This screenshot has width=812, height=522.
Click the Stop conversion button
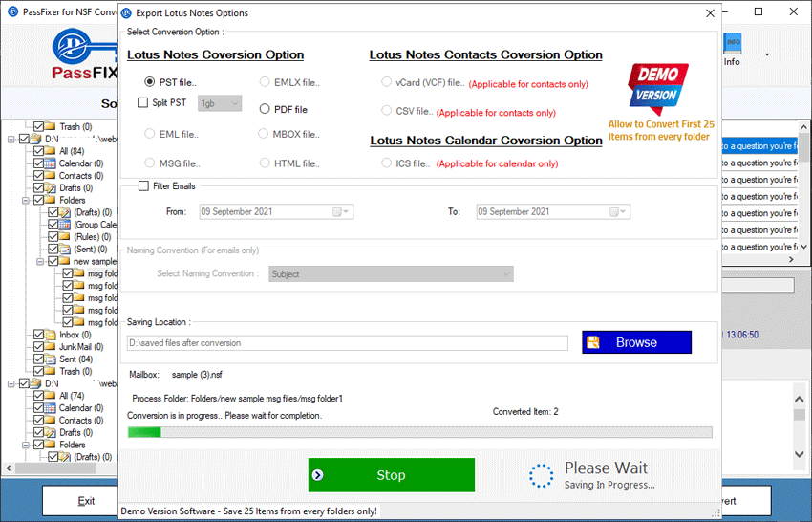pyautogui.click(x=392, y=475)
